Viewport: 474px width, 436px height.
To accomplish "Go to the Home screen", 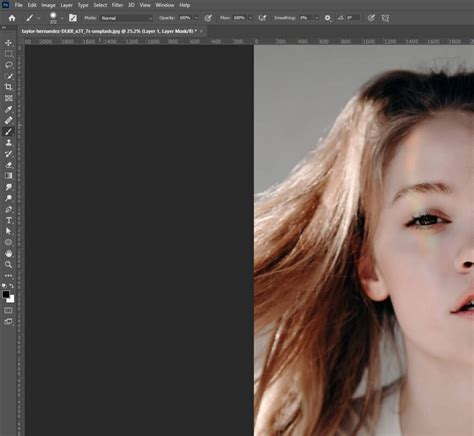I will point(12,18).
